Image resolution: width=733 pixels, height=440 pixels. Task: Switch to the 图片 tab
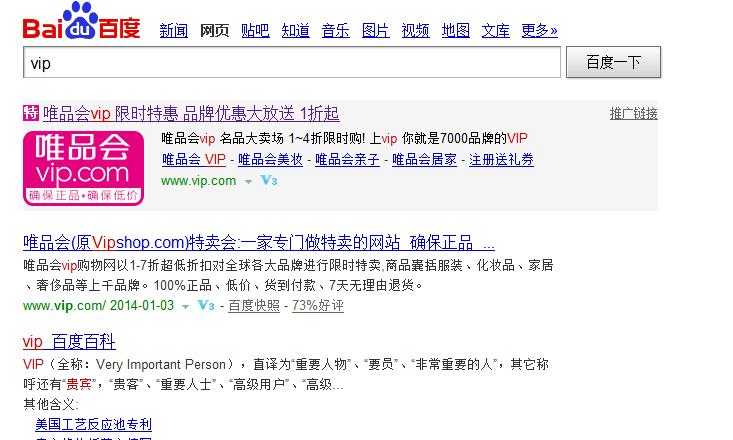pyautogui.click(x=376, y=30)
